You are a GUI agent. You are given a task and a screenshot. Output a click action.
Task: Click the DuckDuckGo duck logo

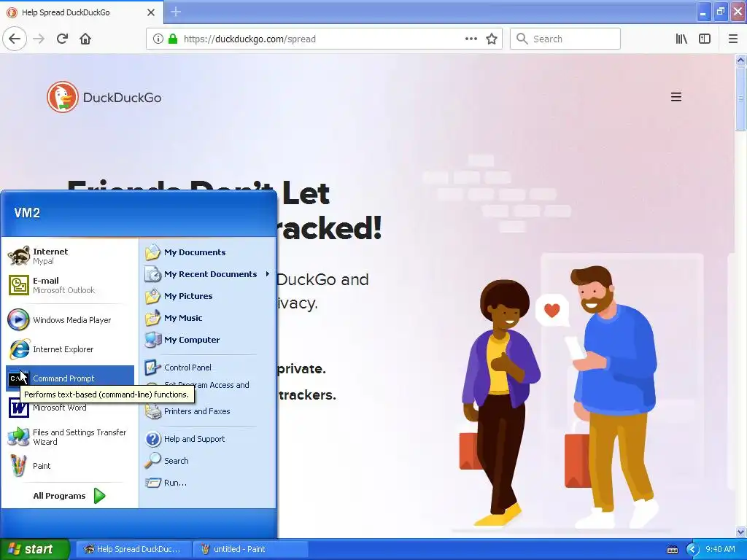63,97
